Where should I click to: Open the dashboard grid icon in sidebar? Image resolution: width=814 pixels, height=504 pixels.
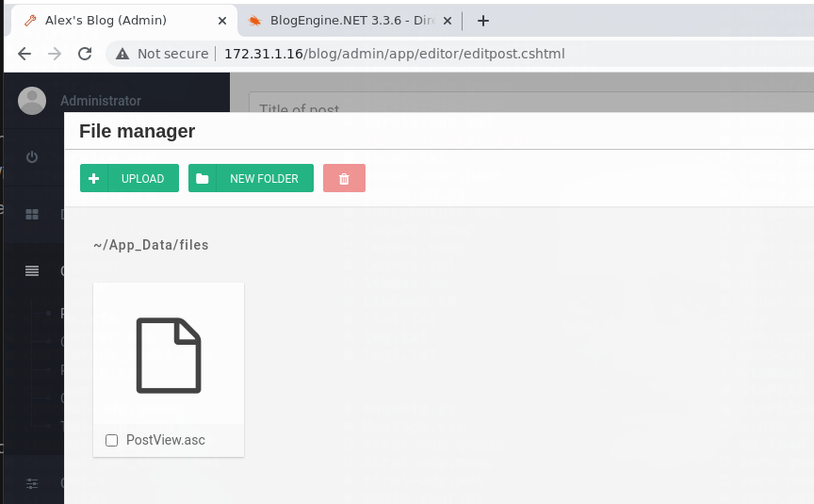coord(32,215)
